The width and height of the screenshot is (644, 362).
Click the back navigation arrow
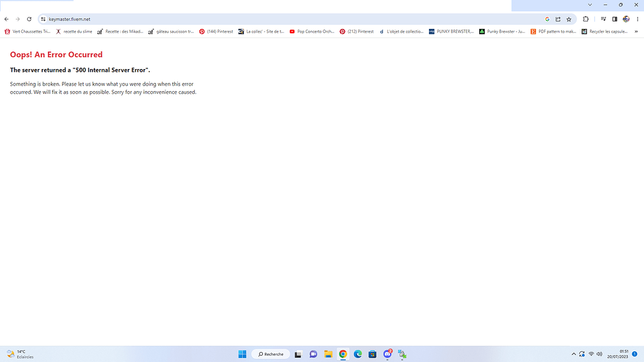click(x=6, y=19)
